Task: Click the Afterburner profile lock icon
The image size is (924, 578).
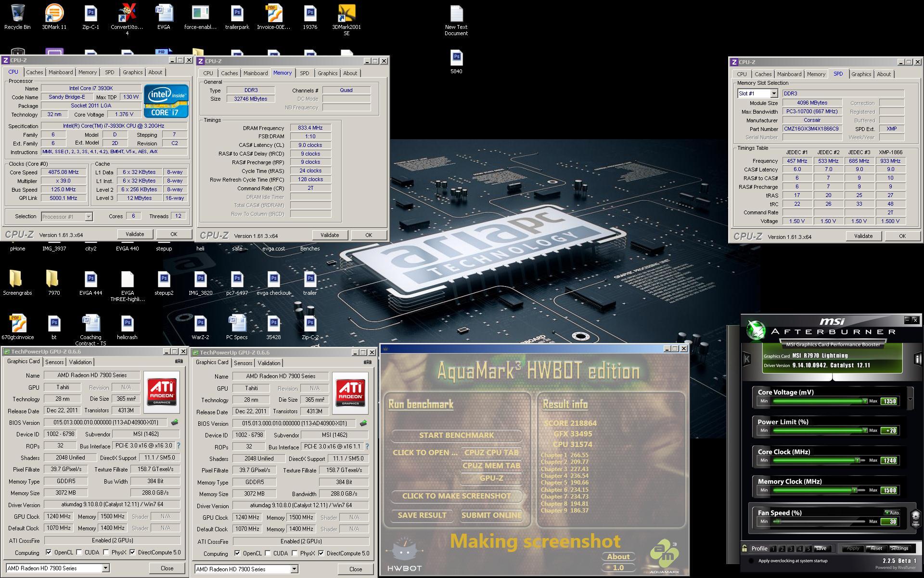Action: click(745, 548)
